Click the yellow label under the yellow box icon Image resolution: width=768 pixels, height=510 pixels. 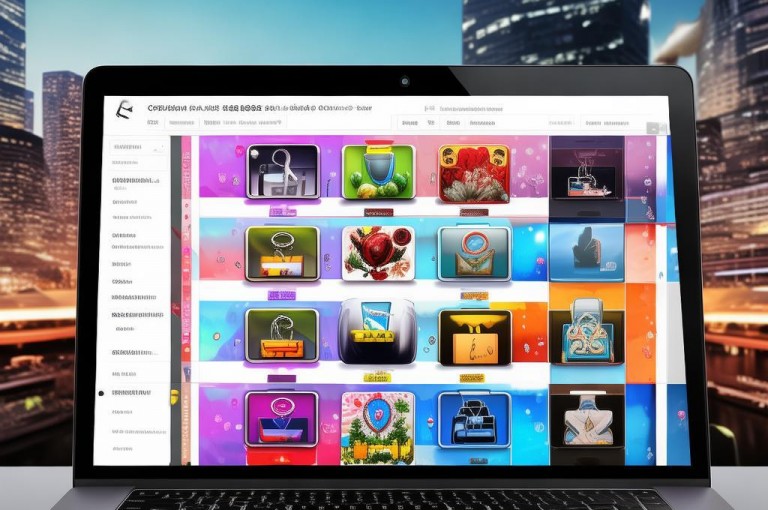pos(472,378)
